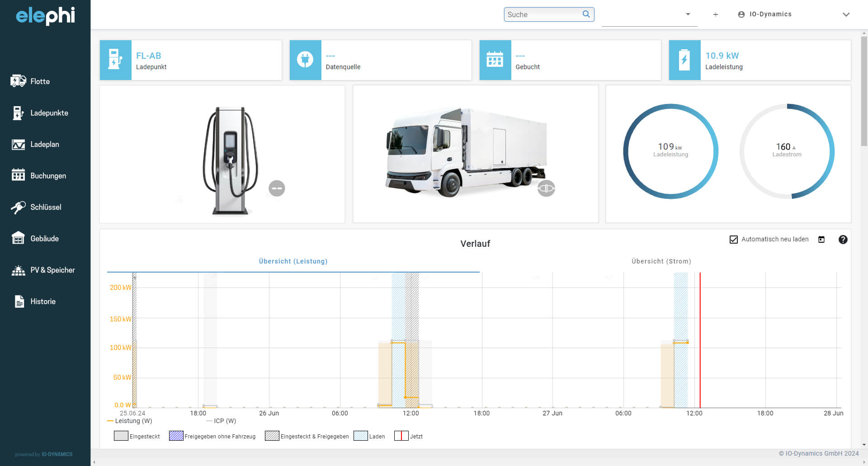The image size is (868, 466).
Task: Open the Historie sidebar link
Action: 42,301
